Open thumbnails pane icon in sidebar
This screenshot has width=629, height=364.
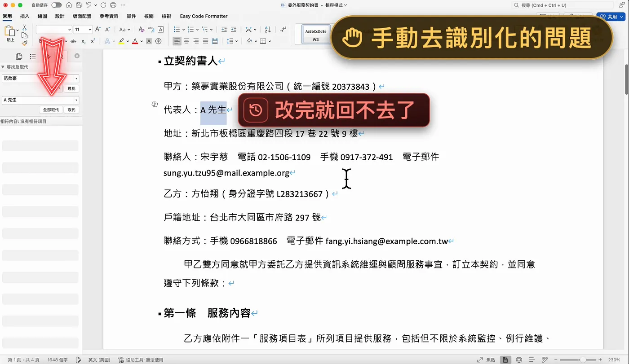click(x=19, y=56)
